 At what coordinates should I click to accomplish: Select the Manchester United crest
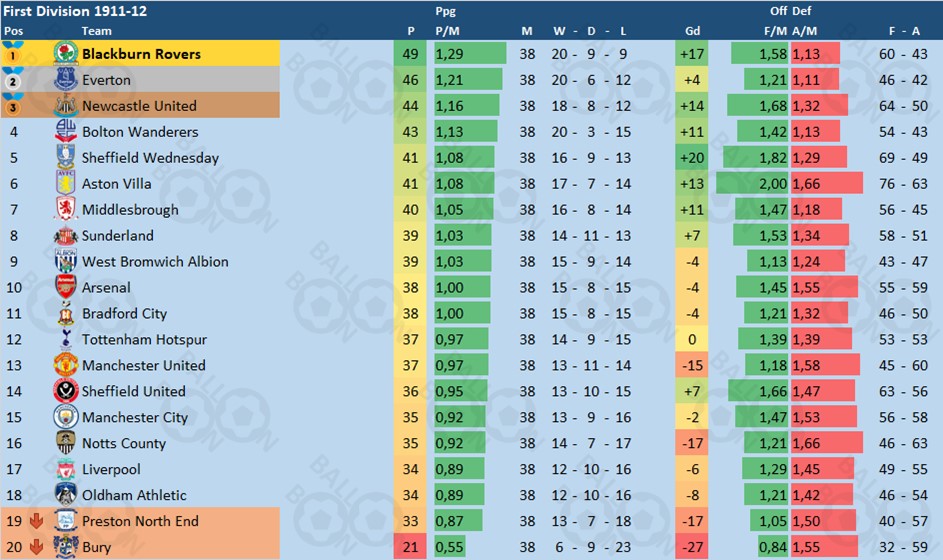(66, 365)
